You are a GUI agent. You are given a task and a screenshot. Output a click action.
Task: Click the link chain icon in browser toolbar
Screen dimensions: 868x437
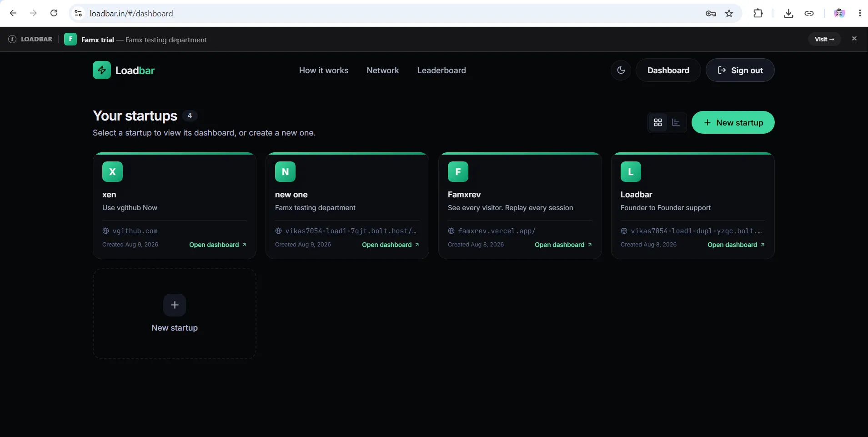pyautogui.click(x=809, y=14)
